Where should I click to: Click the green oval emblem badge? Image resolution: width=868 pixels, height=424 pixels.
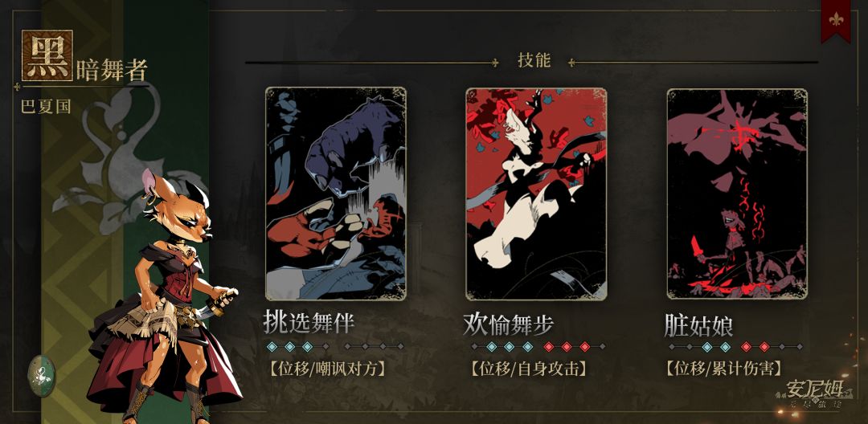41,376
